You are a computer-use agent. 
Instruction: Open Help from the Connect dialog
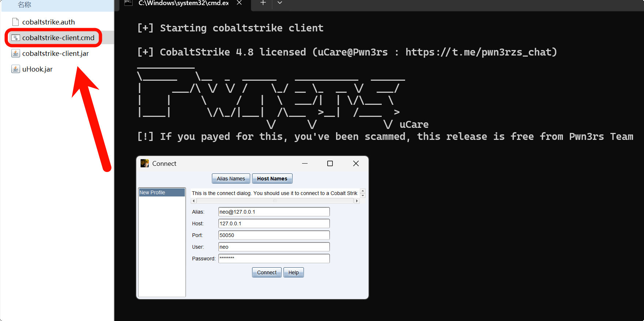293,272
